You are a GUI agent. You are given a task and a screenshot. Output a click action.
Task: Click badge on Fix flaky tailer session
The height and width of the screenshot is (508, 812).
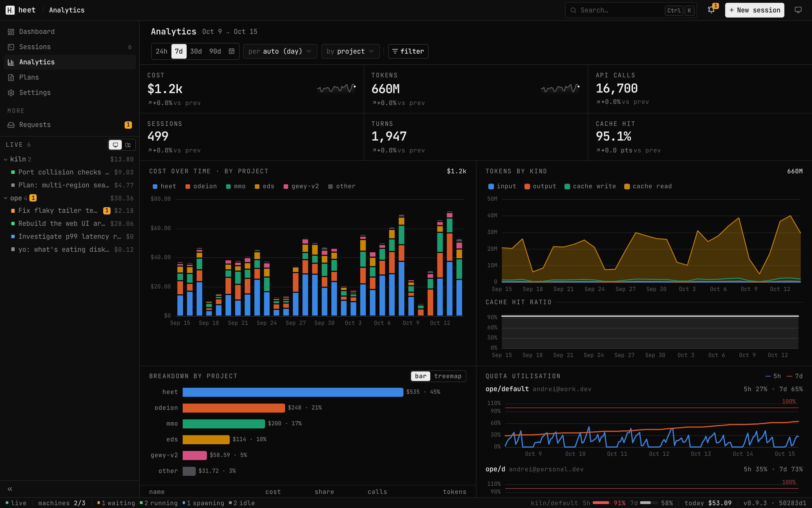point(107,211)
